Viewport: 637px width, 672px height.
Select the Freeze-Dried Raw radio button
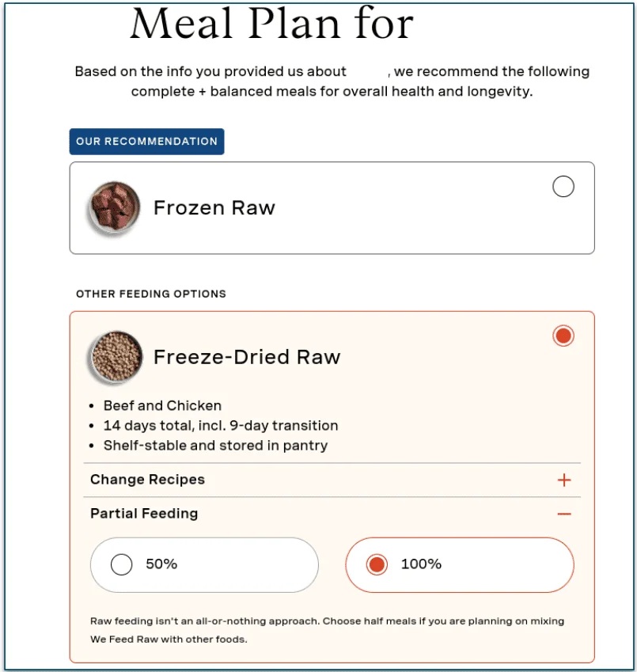563,336
